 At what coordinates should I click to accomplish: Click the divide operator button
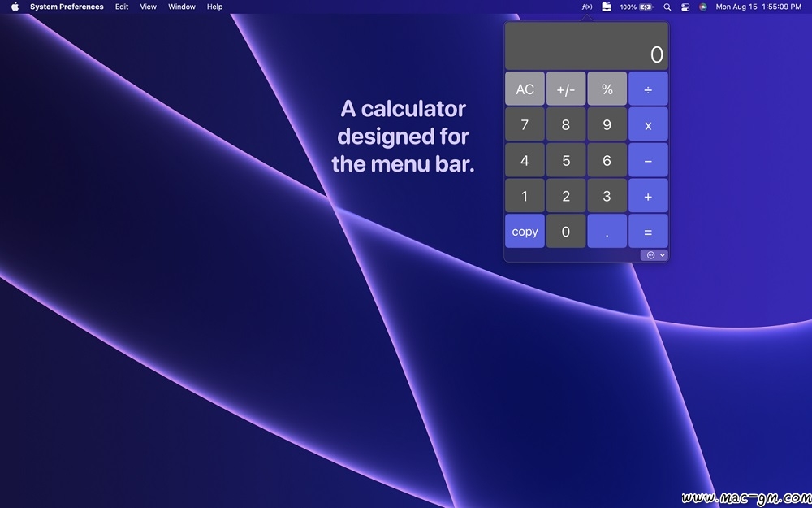[x=648, y=89]
